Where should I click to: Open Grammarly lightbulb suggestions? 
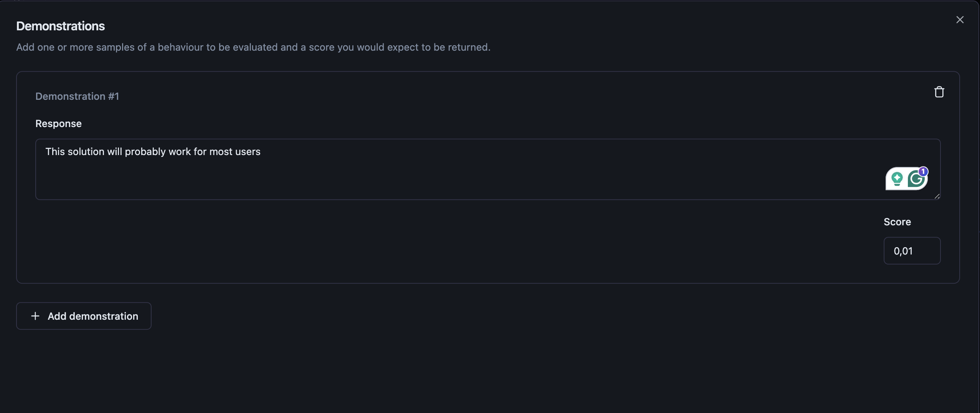[897, 179]
